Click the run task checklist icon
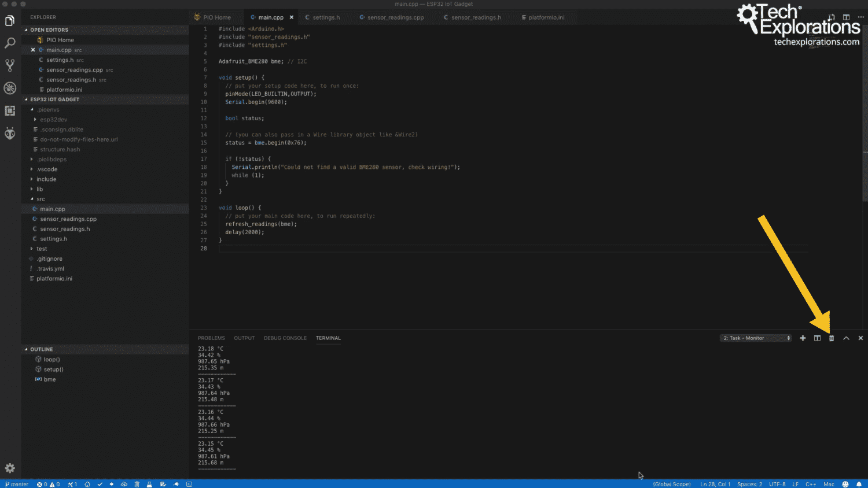This screenshot has width=868, height=488. [x=163, y=484]
